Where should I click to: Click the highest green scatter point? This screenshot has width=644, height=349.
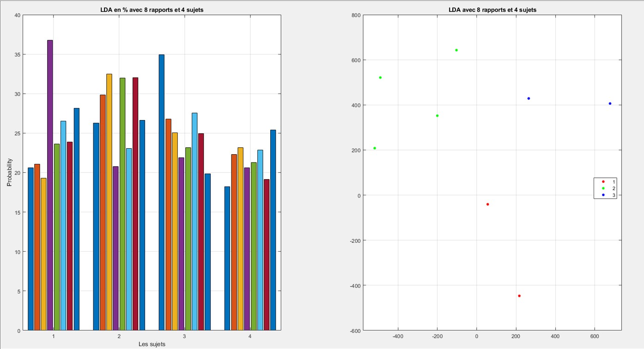456,49
